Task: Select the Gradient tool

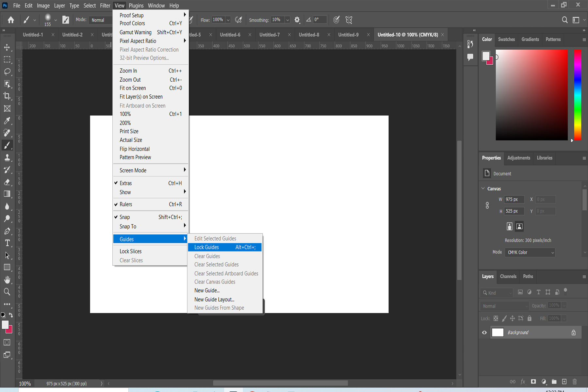Action: pos(7,194)
